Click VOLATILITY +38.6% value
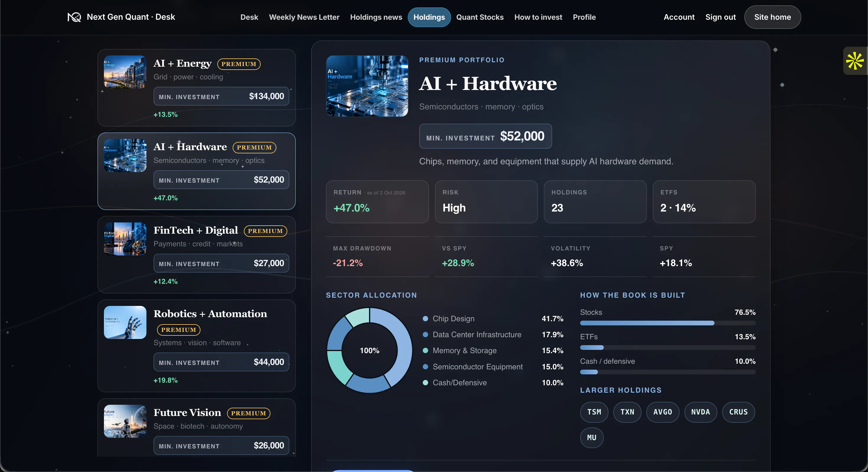868x472 pixels. (x=567, y=263)
